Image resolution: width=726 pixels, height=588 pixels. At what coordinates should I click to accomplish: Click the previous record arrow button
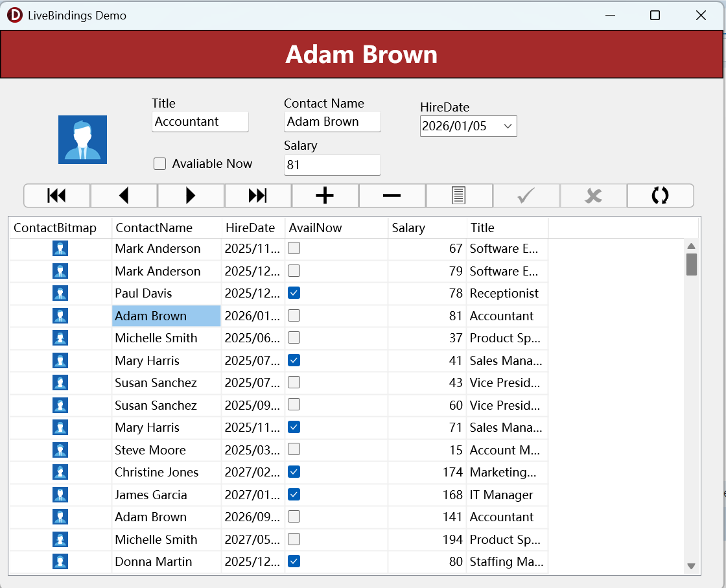[x=124, y=195]
